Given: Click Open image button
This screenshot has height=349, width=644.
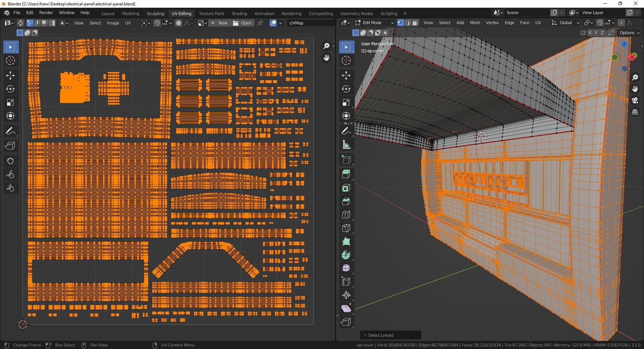Looking at the screenshot, I should pos(243,23).
